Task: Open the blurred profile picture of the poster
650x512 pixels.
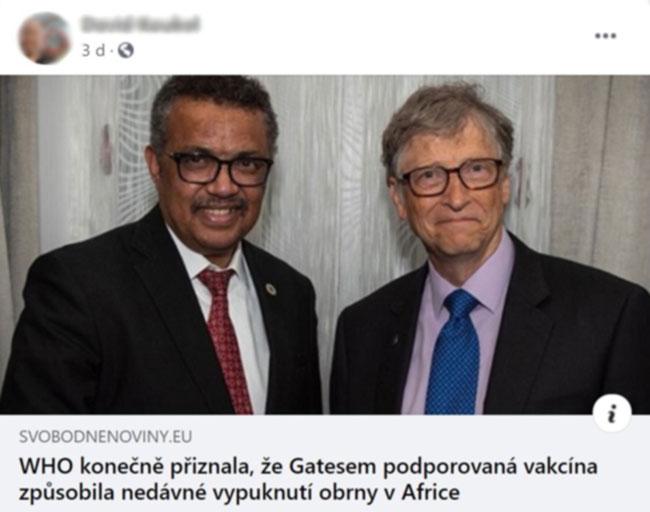Action: (x=44, y=38)
